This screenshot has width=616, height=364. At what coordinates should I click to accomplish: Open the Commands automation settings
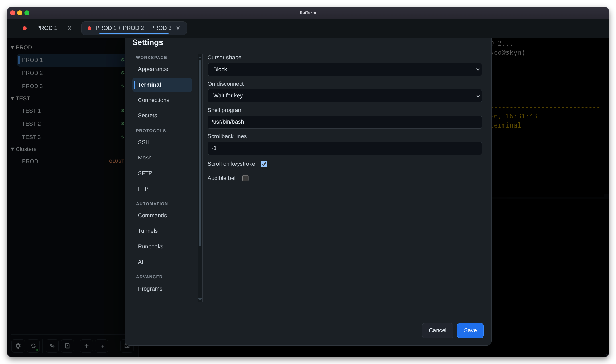point(162,216)
